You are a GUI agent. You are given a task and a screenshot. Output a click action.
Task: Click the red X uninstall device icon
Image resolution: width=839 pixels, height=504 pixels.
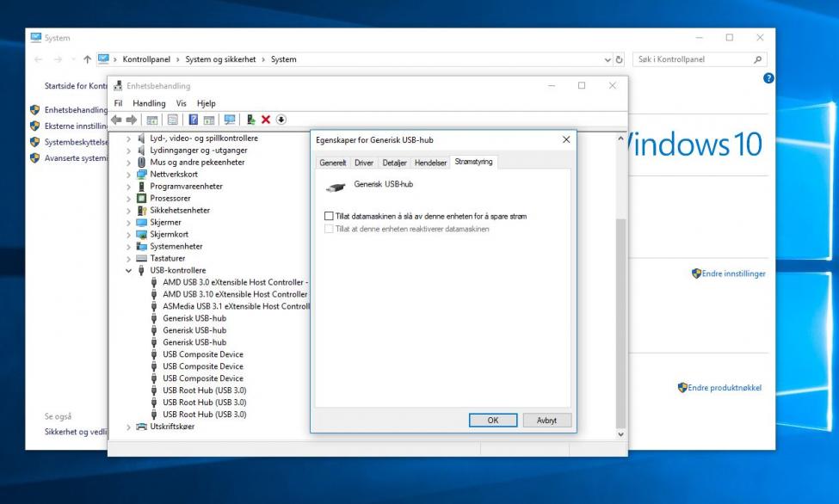click(265, 120)
